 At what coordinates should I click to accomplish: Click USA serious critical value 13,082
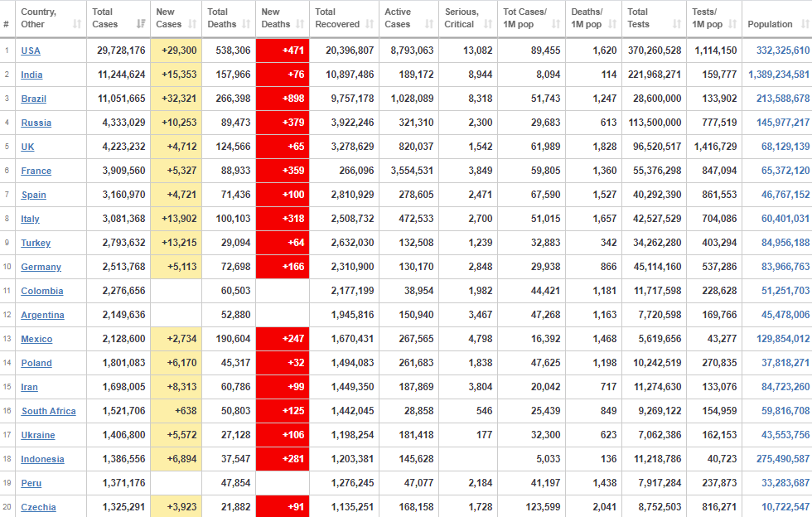pyautogui.click(x=477, y=51)
